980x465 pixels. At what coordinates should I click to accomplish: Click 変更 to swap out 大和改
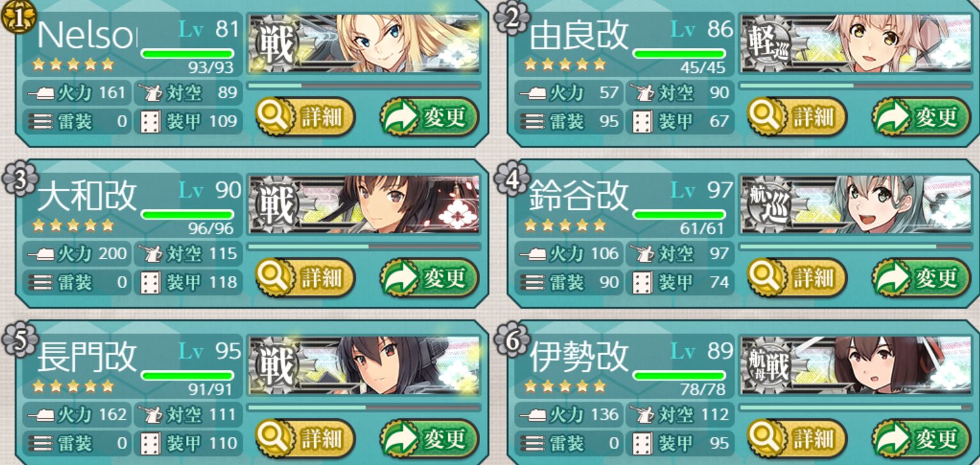pos(430,278)
